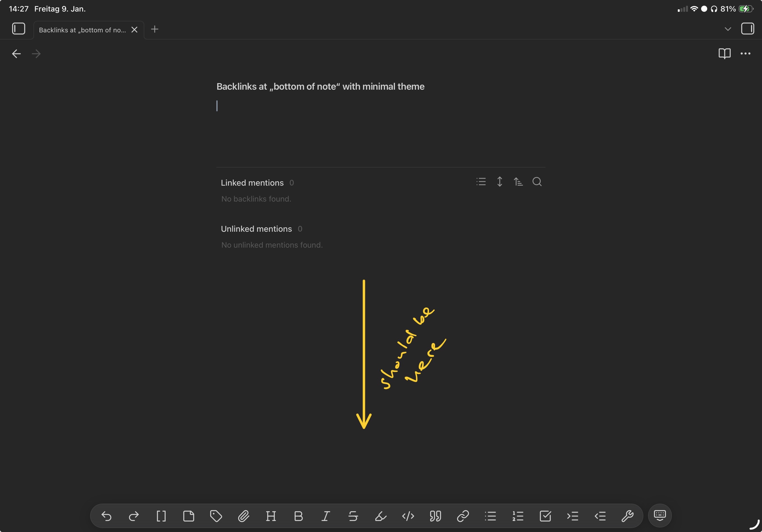762x532 pixels.
Task: Add a tag using toolbar icon
Action: (x=216, y=516)
